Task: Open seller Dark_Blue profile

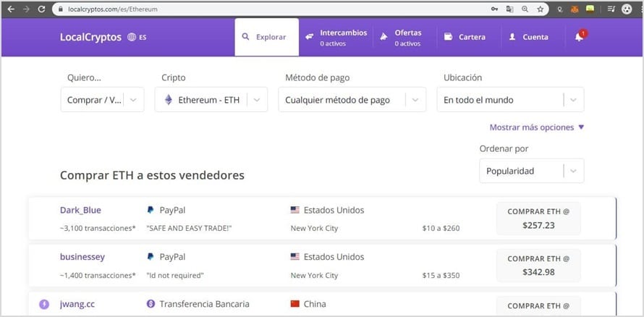Action: pyautogui.click(x=80, y=210)
